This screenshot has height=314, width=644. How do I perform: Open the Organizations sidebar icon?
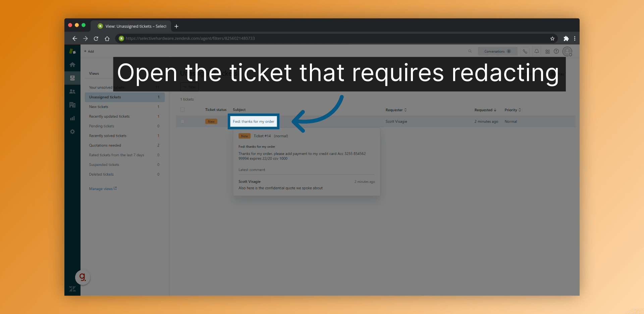coord(72,105)
